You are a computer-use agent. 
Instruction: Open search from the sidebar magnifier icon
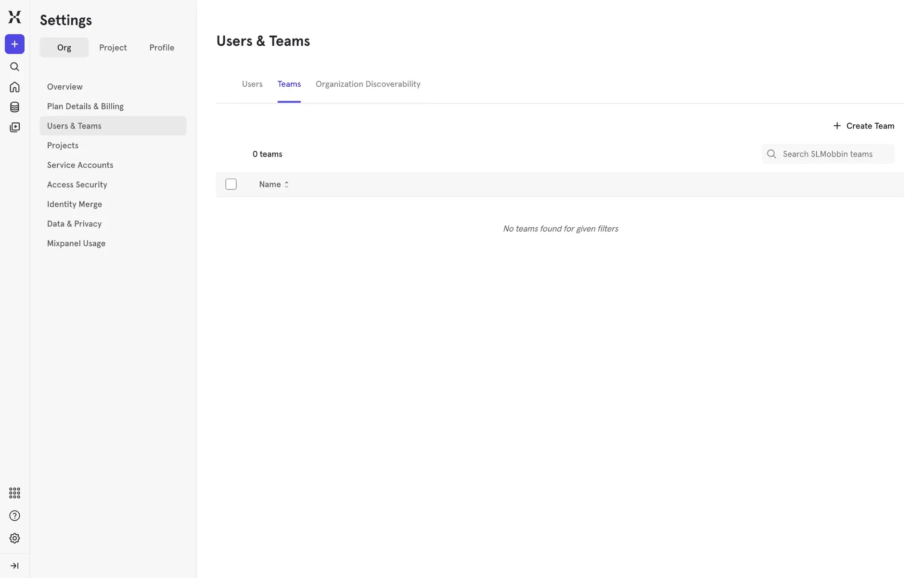[14, 67]
